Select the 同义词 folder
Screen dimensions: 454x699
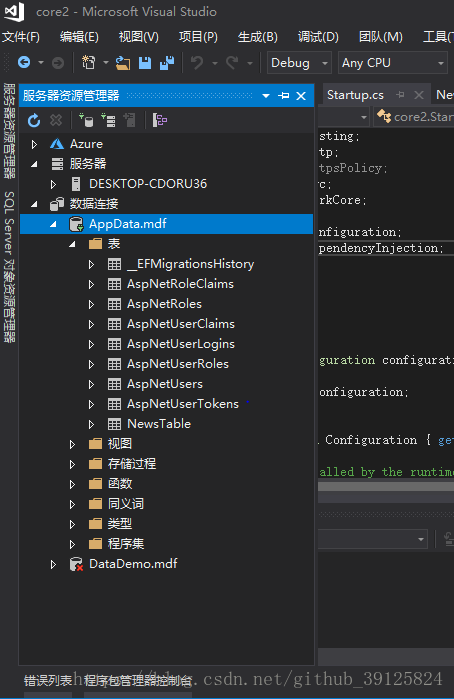[125, 504]
